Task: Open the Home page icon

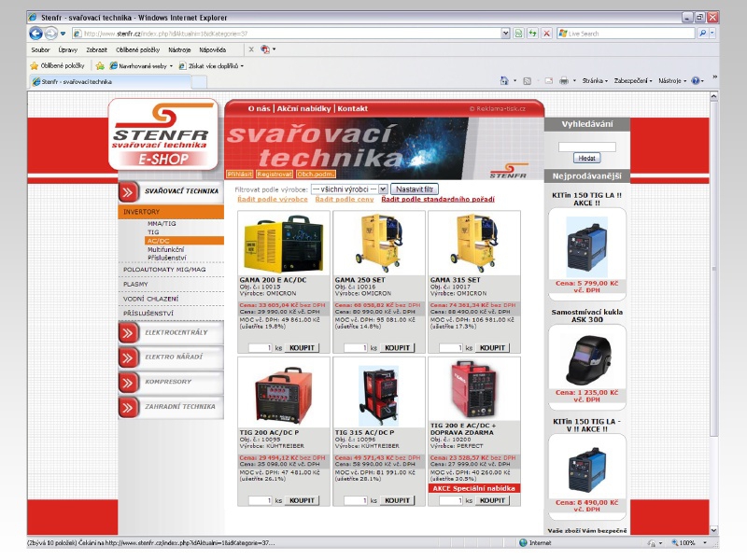Action: [504, 80]
